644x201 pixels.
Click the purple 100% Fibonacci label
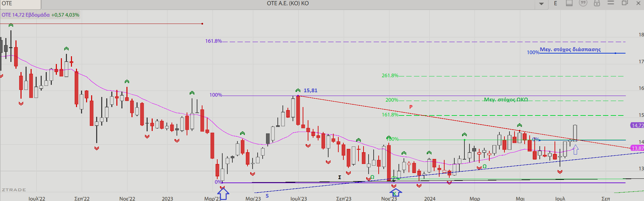click(x=216, y=95)
